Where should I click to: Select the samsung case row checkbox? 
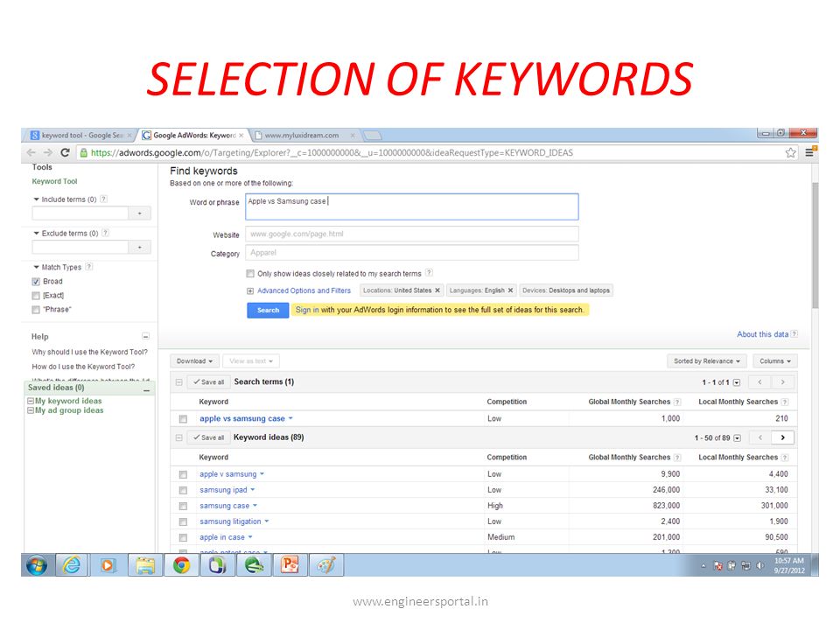click(183, 507)
